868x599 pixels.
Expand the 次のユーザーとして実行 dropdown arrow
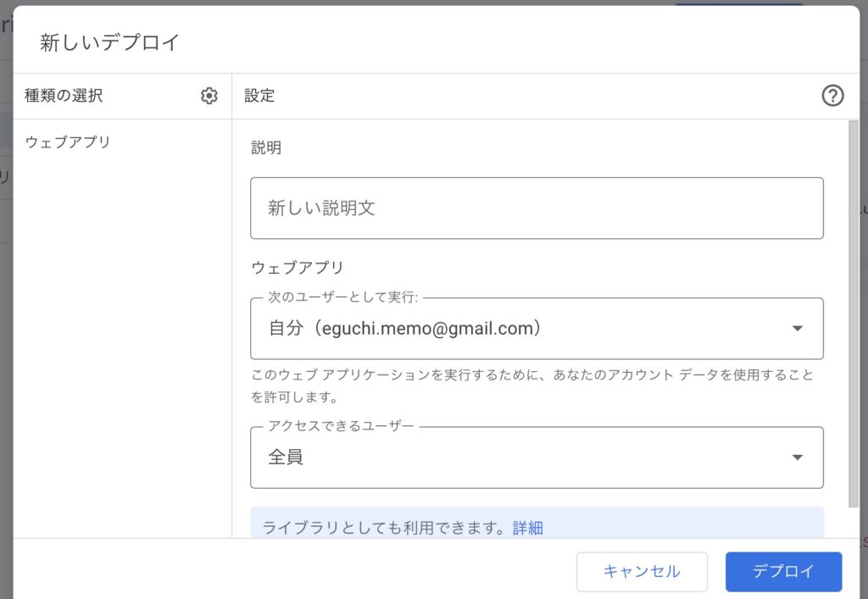click(x=797, y=329)
